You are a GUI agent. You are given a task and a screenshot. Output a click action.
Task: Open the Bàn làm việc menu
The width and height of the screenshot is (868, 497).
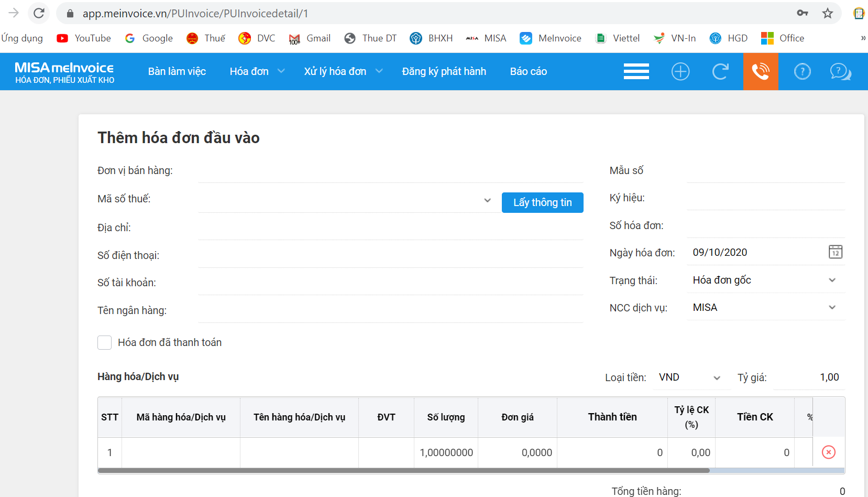[x=177, y=71]
